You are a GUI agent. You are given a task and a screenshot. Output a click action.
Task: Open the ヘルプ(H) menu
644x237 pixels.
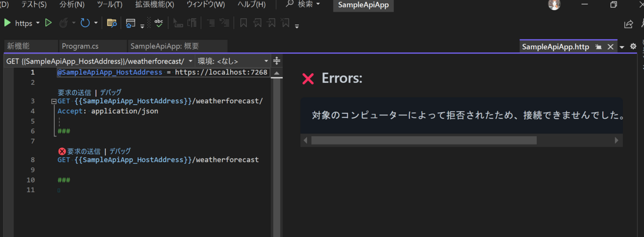click(251, 4)
